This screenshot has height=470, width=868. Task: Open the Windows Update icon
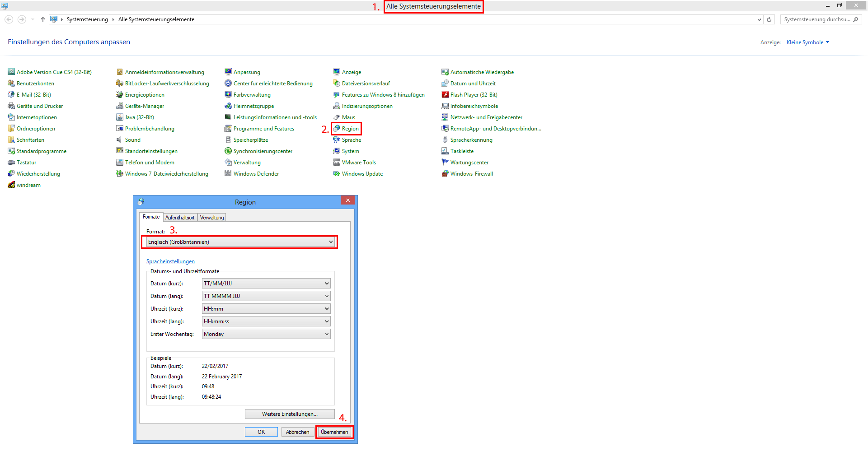tap(337, 174)
